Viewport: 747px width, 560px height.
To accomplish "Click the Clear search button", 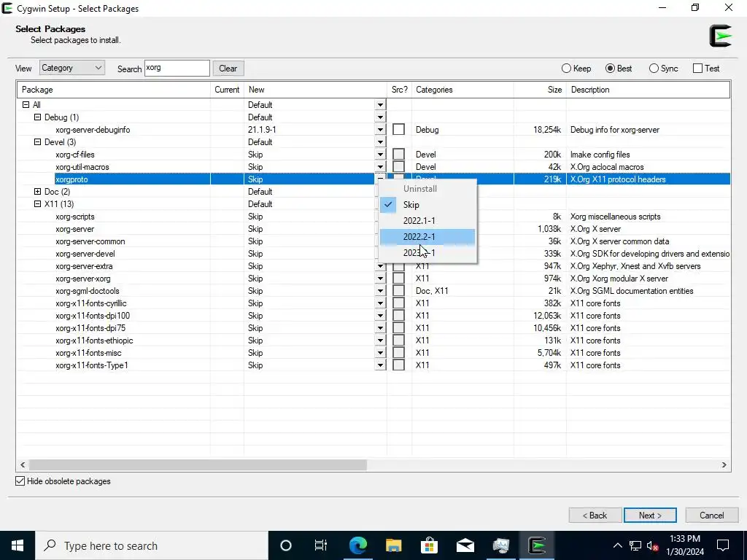I will coord(228,68).
